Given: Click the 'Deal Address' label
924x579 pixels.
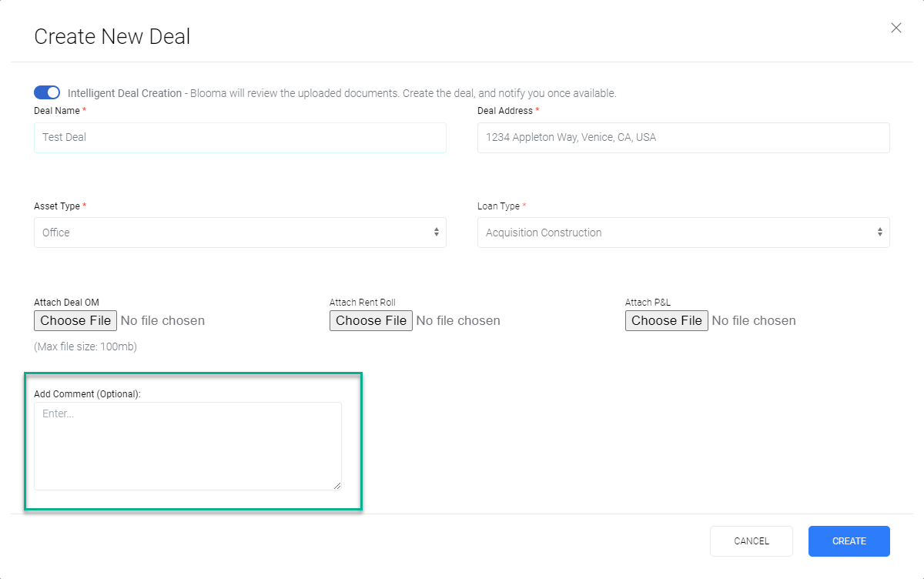Looking at the screenshot, I should [505, 111].
